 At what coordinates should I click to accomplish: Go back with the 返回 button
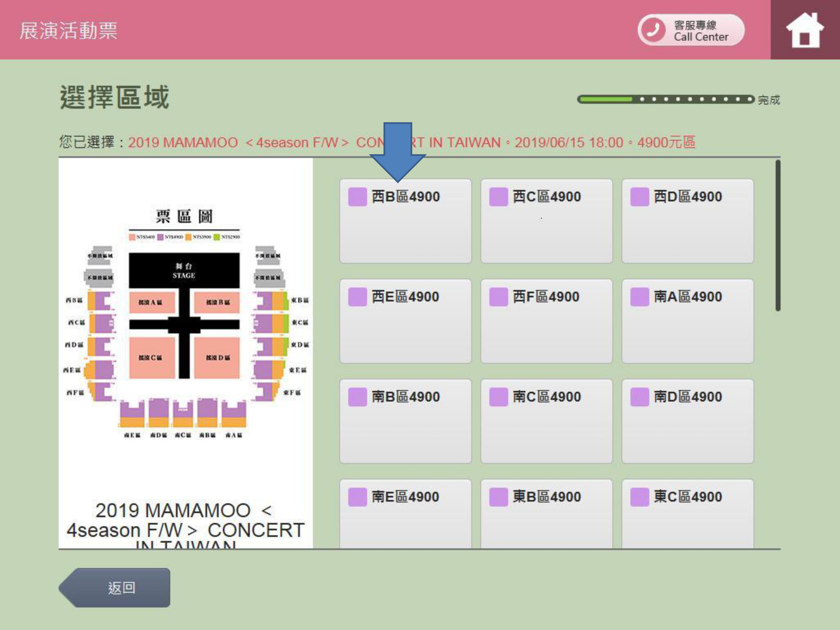115,587
